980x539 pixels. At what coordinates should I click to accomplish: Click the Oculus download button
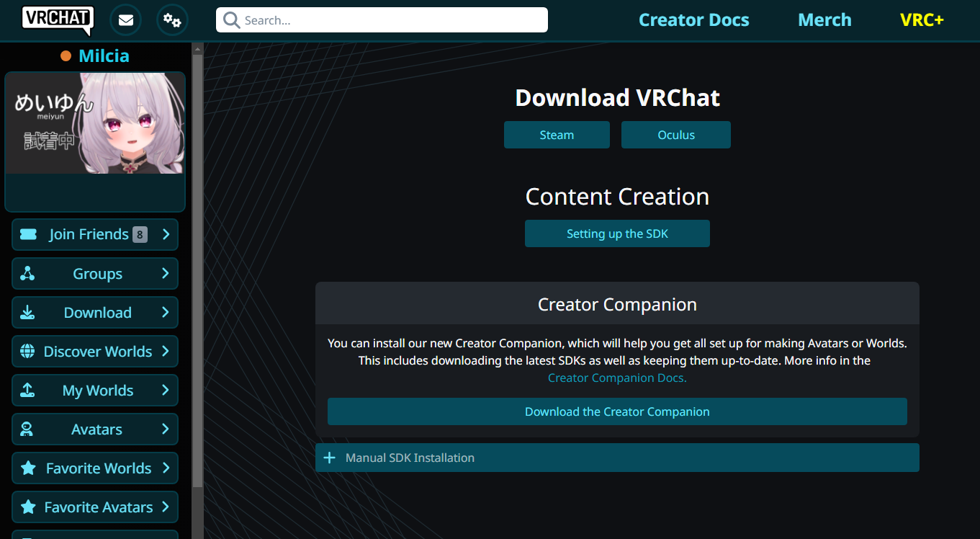pos(676,135)
